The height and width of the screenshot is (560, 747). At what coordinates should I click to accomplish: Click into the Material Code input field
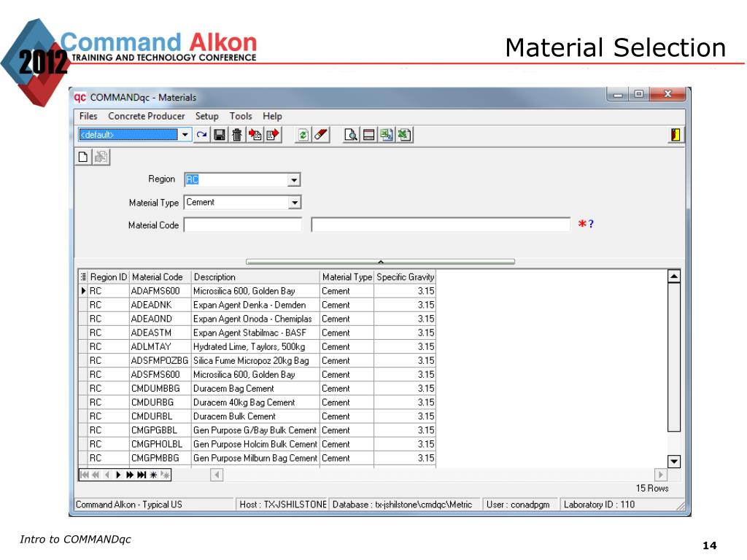tap(243, 225)
